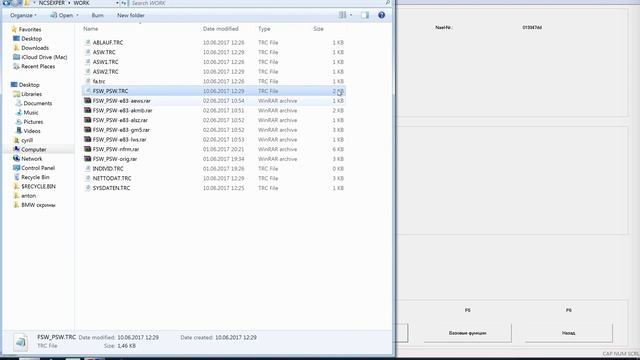This screenshot has height=360, width=640.
Task: Open the Documents library
Action: pos(38,104)
